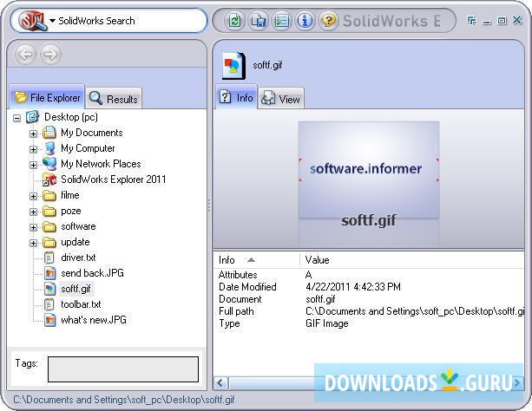
Task: Select the Full path row
Action: click(369, 311)
